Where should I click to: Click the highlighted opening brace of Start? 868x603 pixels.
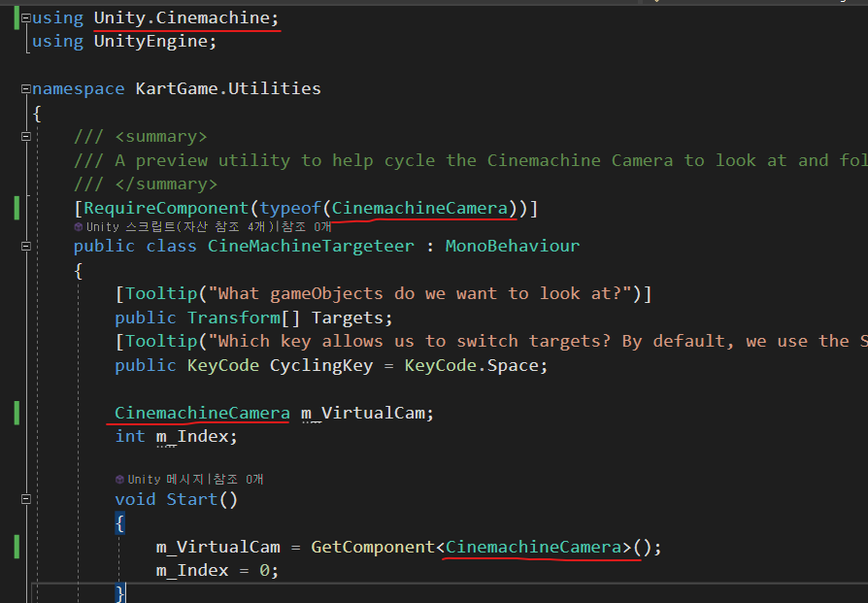coord(119,522)
